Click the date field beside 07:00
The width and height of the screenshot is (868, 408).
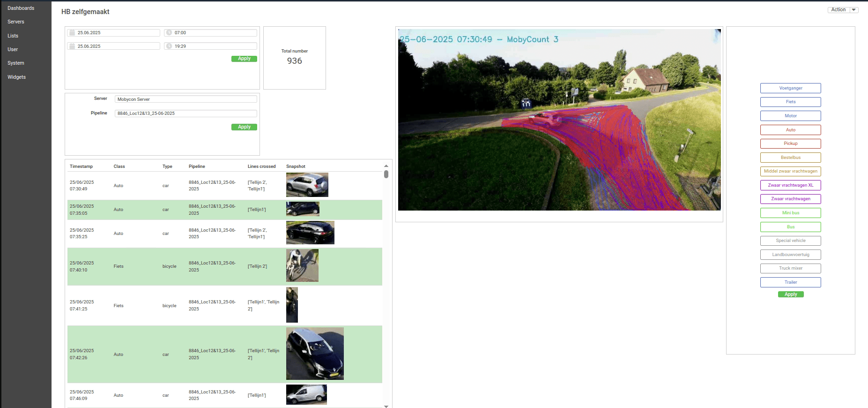(x=114, y=33)
